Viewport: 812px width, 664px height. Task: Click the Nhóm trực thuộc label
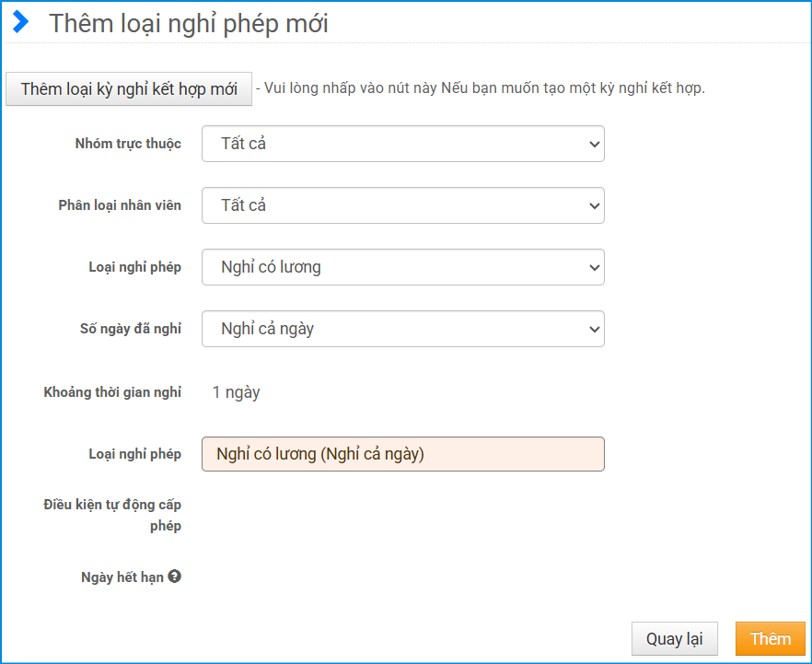click(x=128, y=144)
